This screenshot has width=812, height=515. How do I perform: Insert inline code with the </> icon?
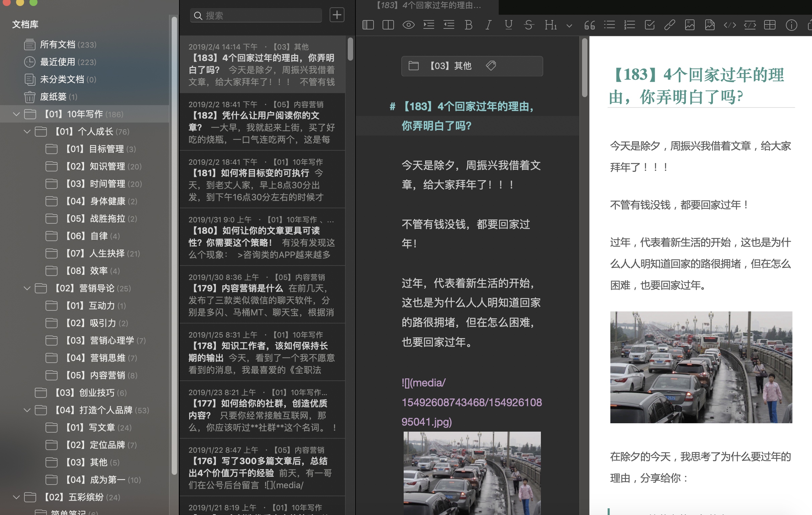point(730,25)
